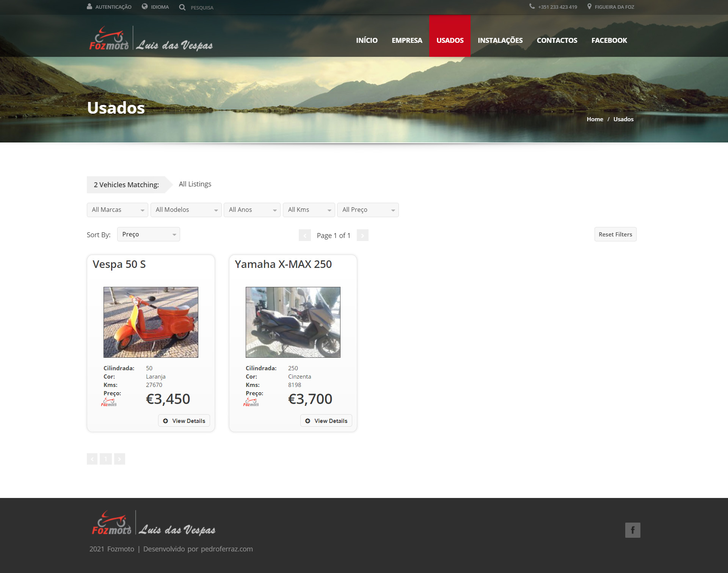
Task: Click the 2 Vehicles Matching label
Action: (x=126, y=185)
